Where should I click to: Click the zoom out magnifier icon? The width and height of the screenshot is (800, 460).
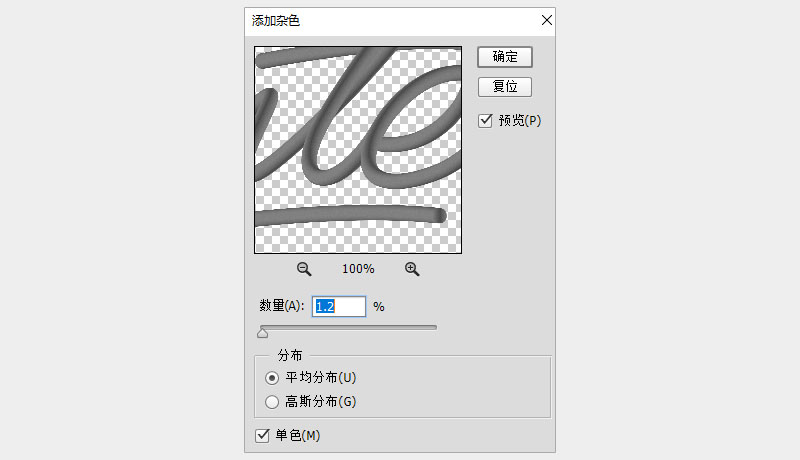coord(304,269)
